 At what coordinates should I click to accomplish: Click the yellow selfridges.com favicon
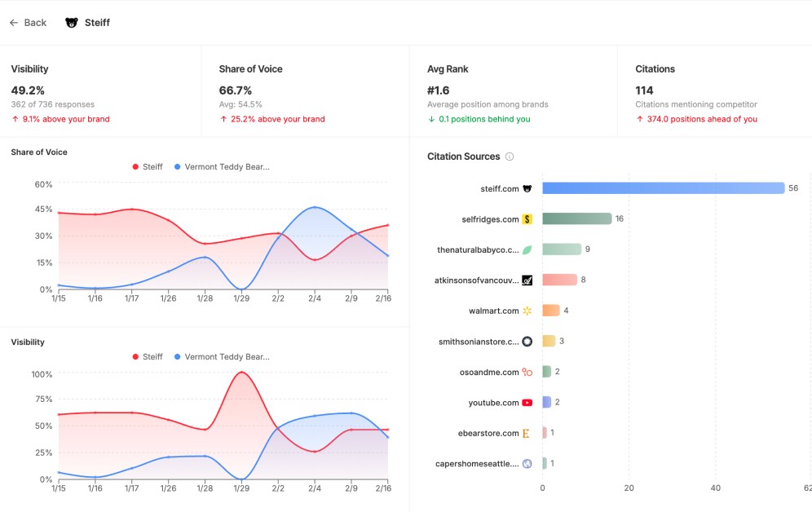click(527, 219)
